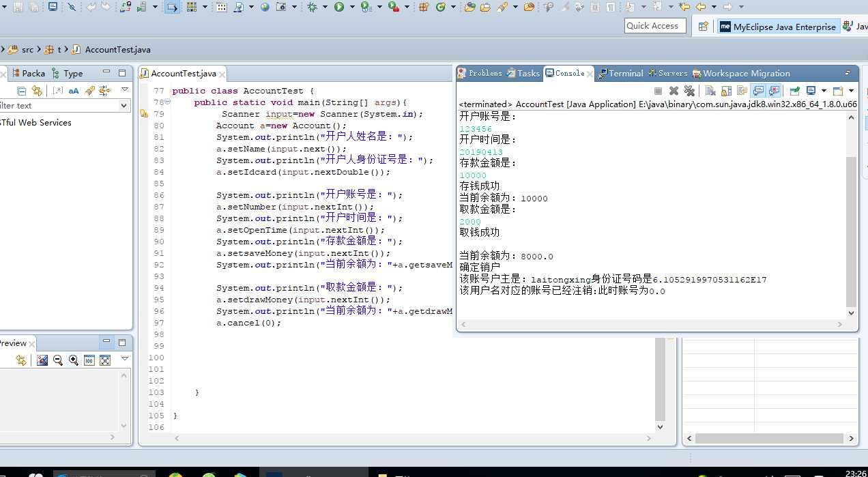Open Back history dropdown arrow
868x477 pixels.
tap(714, 7)
